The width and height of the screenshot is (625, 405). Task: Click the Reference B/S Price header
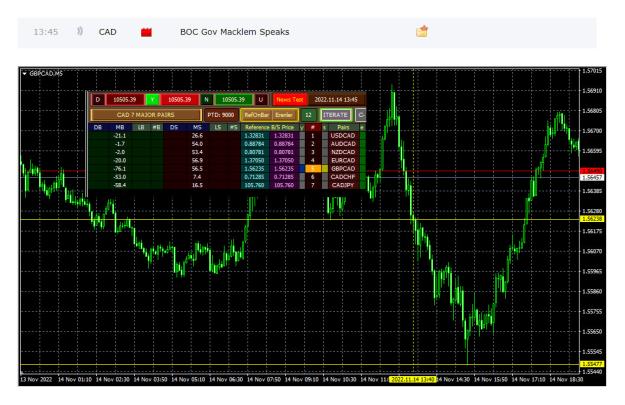tap(269, 128)
